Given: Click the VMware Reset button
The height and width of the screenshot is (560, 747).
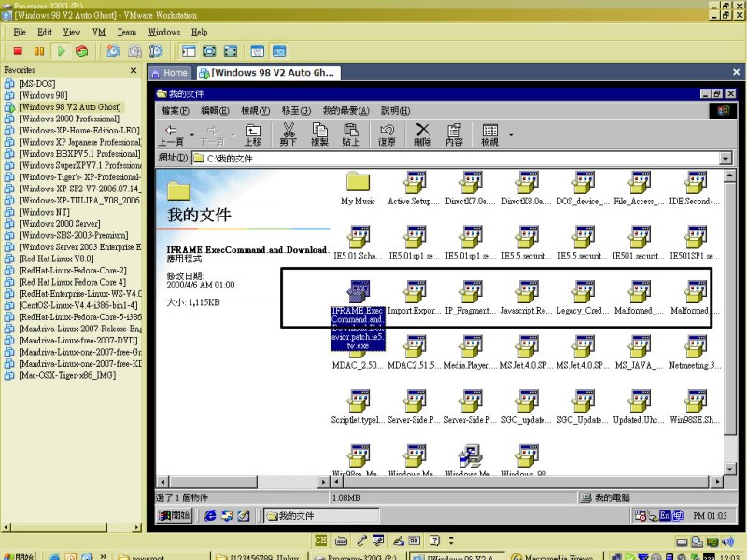Looking at the screenshot, I should coord(82,50).
